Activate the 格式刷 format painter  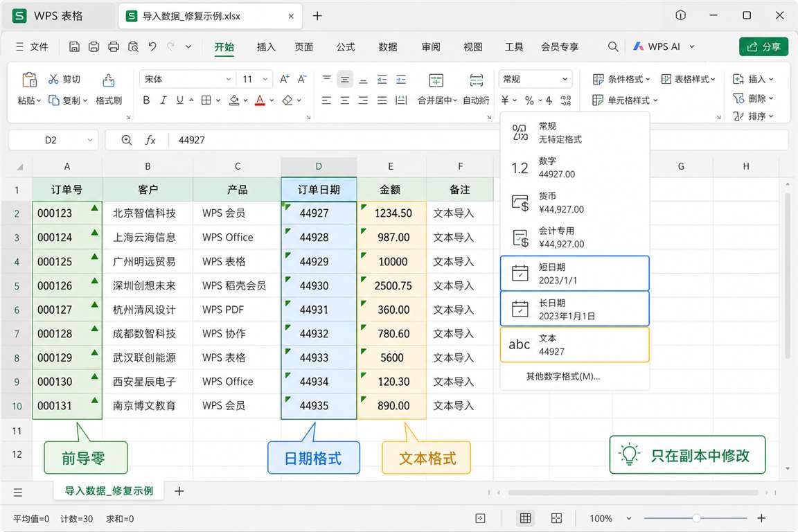108,89
